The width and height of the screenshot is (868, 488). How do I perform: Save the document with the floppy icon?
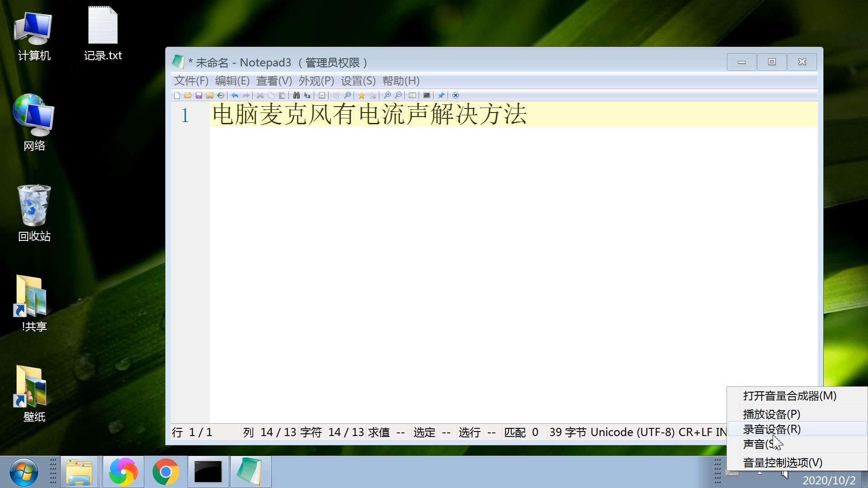point(198,95)
